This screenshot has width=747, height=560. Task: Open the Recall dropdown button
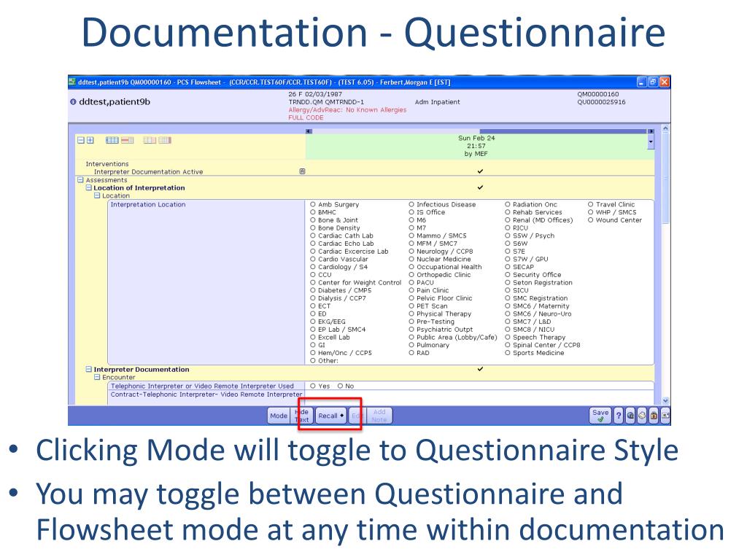click(331, 416)
